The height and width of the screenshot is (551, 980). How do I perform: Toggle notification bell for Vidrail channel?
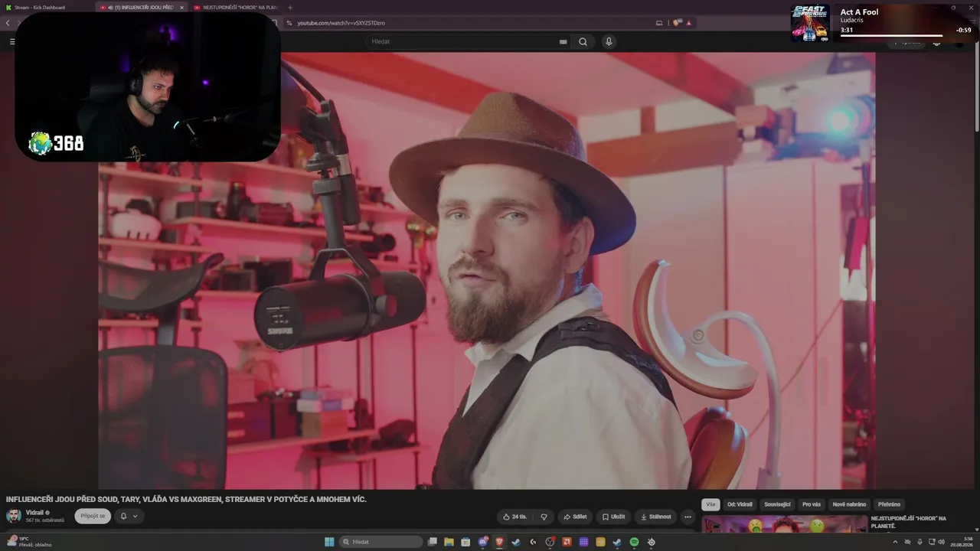click(123, 517)
